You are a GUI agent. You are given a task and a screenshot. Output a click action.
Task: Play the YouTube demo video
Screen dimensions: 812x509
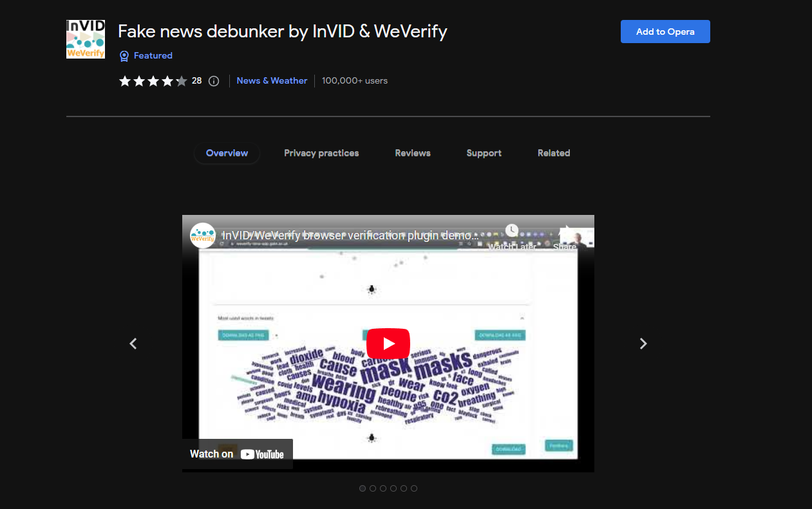pyautogui.click(x=388, y=344)
